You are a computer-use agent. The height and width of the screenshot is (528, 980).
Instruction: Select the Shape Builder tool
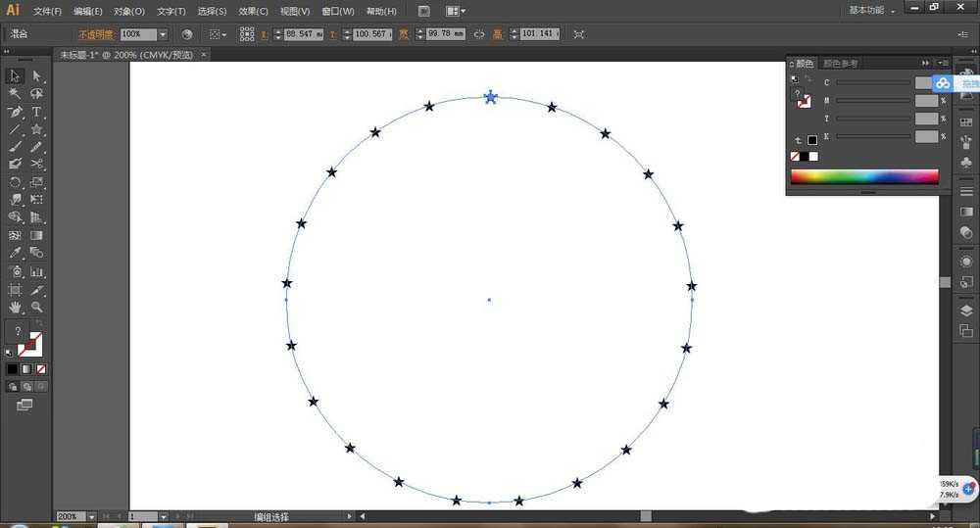tap(15, 217)
